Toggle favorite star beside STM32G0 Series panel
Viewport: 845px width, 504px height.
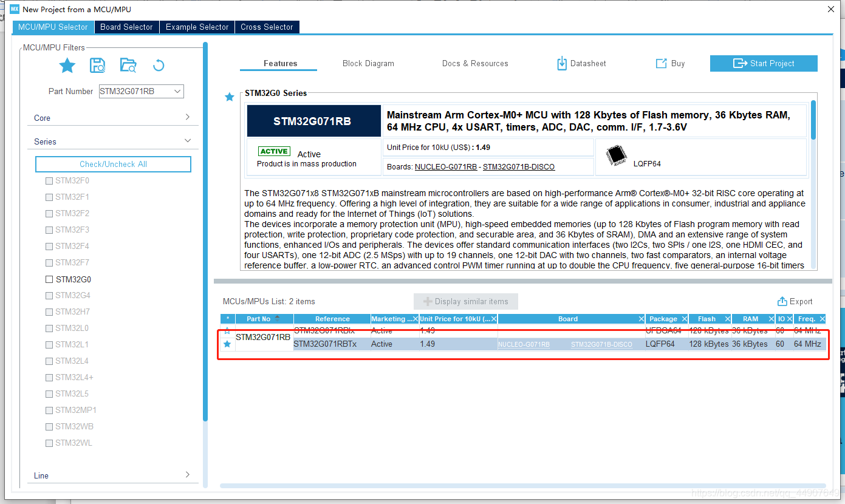click(x=230, y=97)
